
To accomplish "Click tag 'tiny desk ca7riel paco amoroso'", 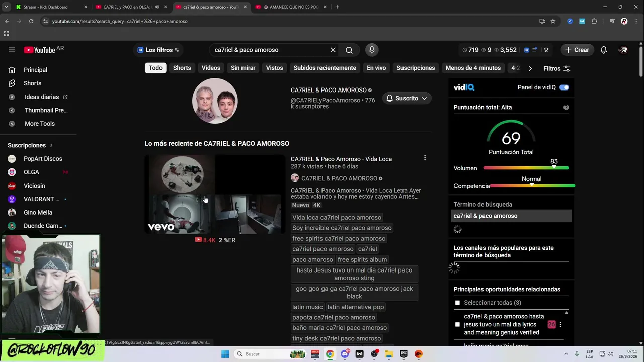I will 337,338.
